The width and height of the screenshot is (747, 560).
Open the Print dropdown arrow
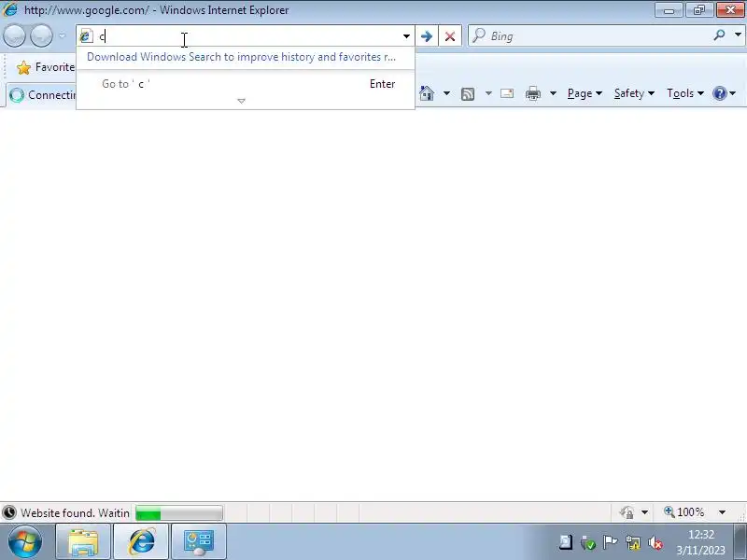(x=553, y=93)
